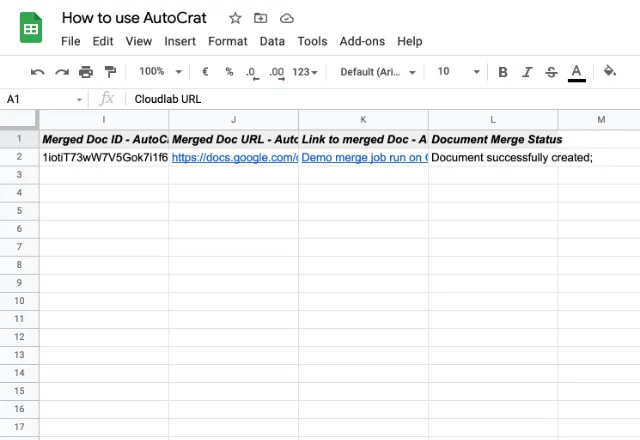This screenshot has height=440, width=640.
Task: Click the undo arrow icon
Action: point(38,72)
